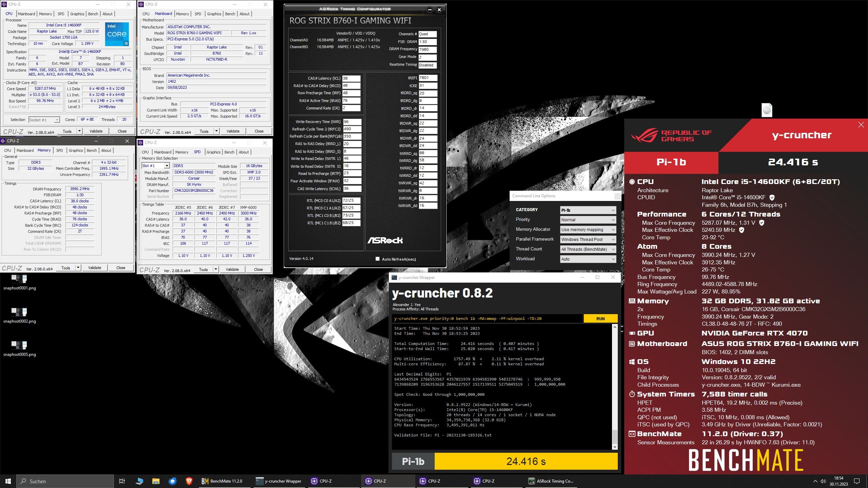Open Windows Start menu
The image size is (868, 488).
(8, 481)
